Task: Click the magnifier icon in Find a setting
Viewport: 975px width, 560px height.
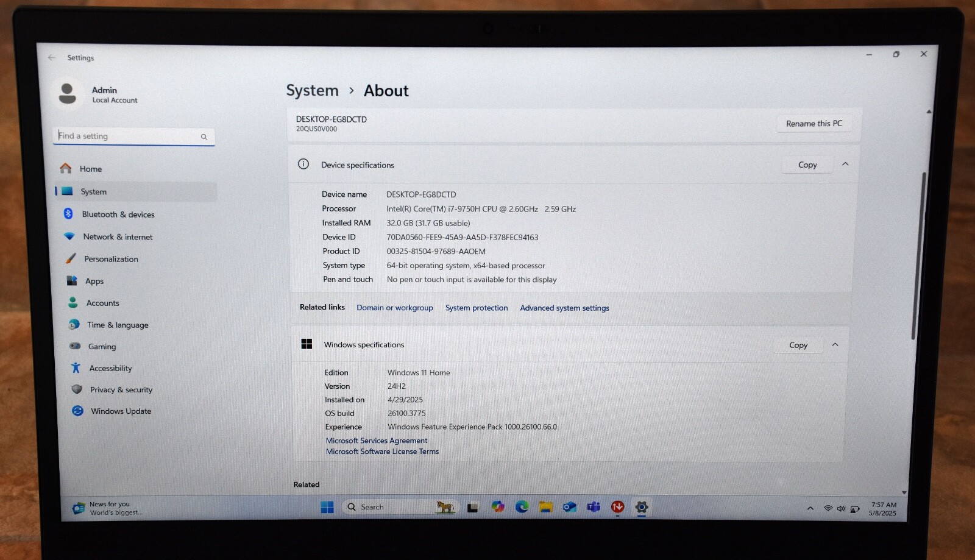Action: [204, 137]
